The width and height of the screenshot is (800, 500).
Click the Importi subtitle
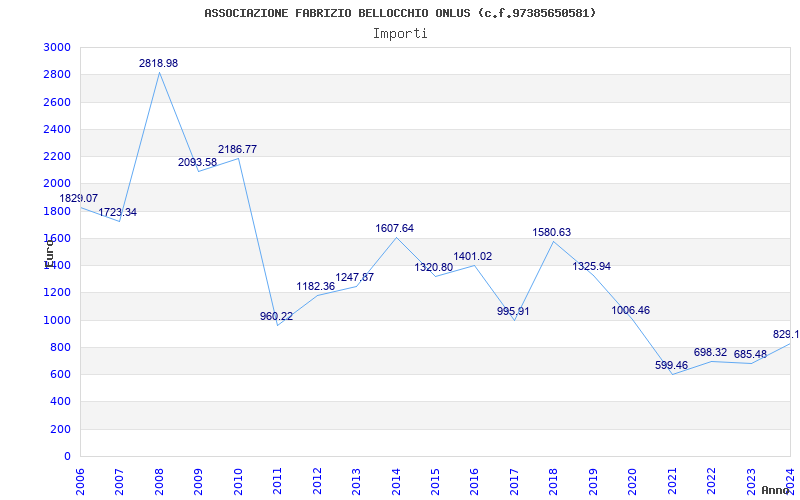[x=400, y=34]
